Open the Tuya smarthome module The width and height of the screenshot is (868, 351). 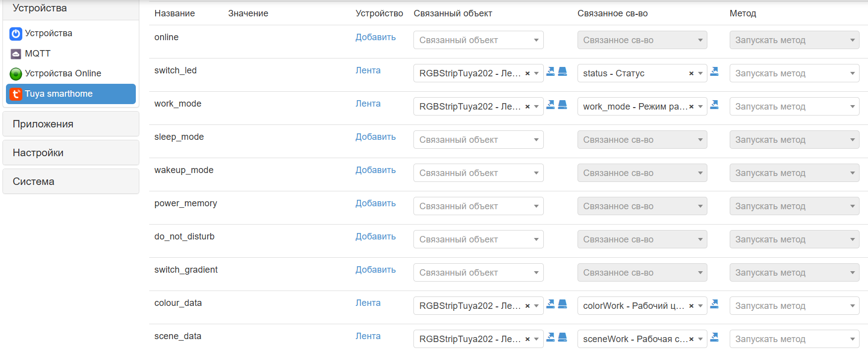click(58, 94)
